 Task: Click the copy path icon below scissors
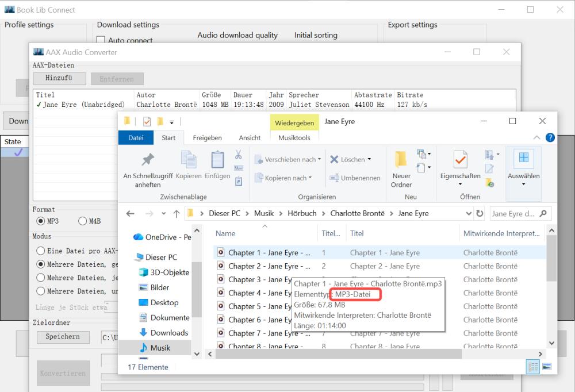tap(239, 168)
